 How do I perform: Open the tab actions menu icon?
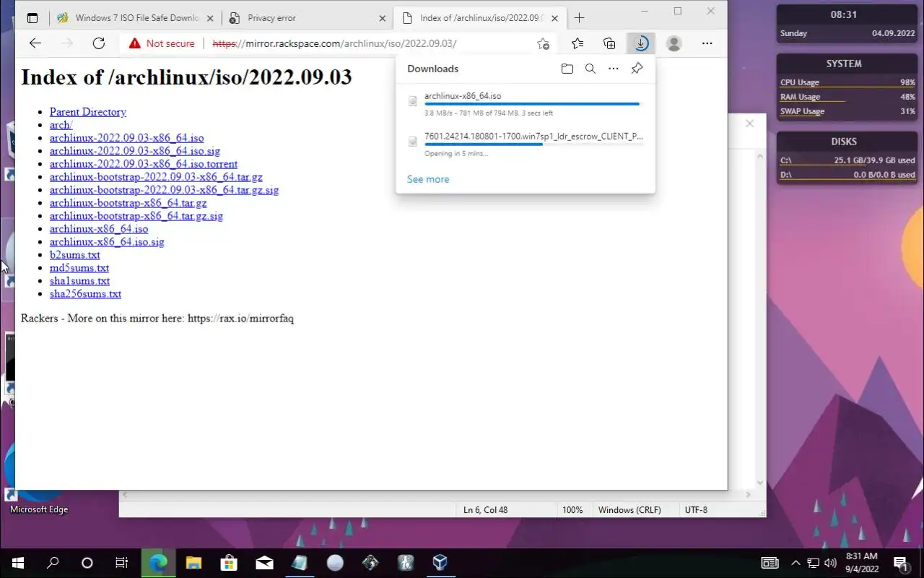pos(32,18)
